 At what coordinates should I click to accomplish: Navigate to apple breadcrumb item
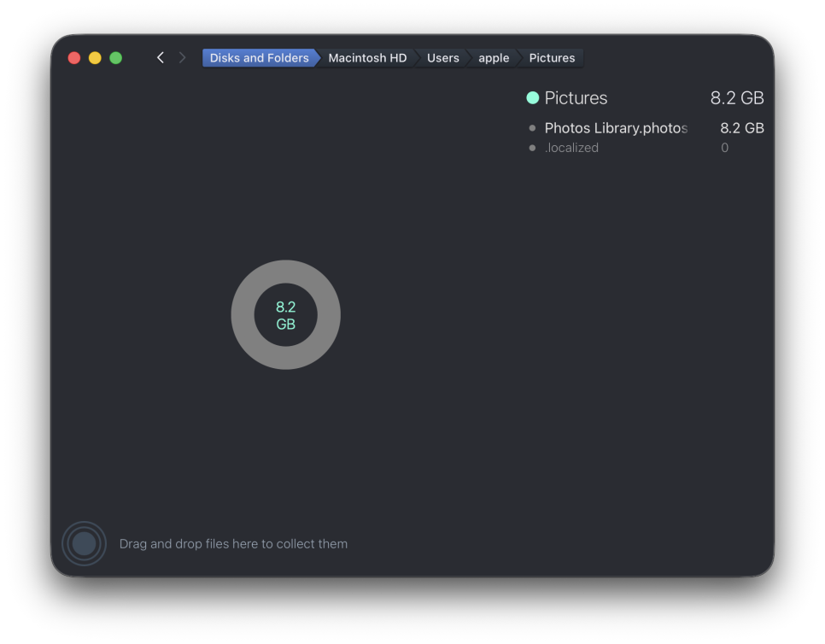494,58
